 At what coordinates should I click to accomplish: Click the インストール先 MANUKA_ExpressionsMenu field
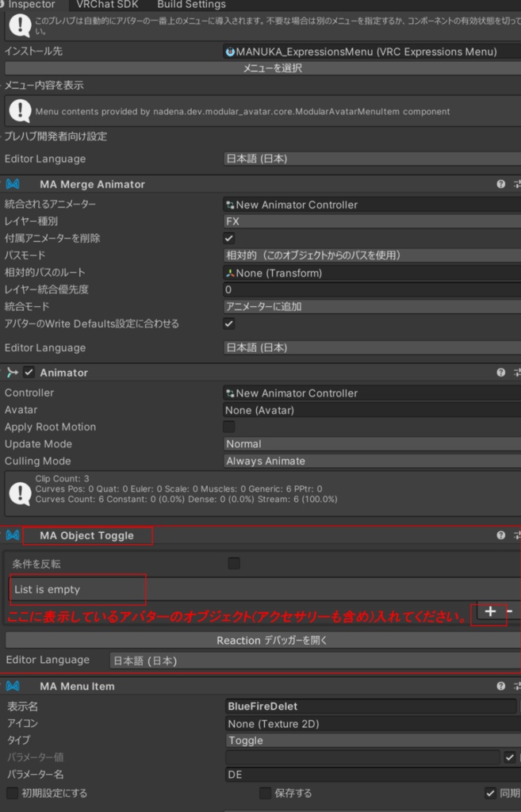[372, 52]
